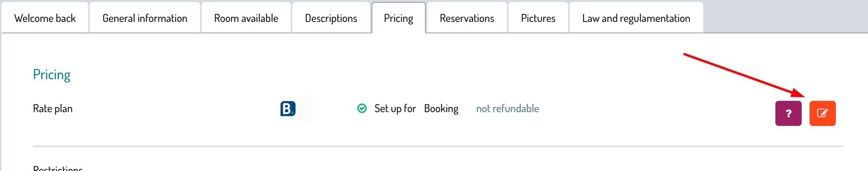Image resolution: width=868 pixels, height=171 pixels.
Task: Click the Rate plan label
Action: (x=53, y=109)
